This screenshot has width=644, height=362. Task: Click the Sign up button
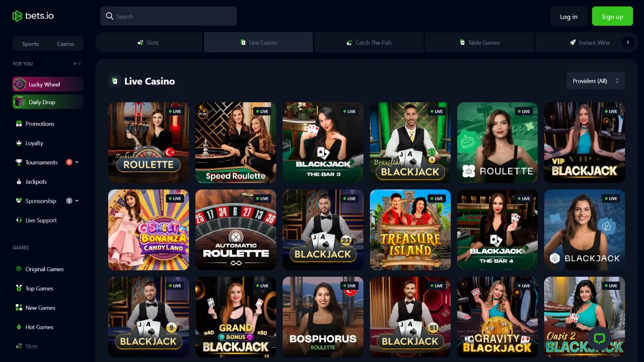pos(612,16)
